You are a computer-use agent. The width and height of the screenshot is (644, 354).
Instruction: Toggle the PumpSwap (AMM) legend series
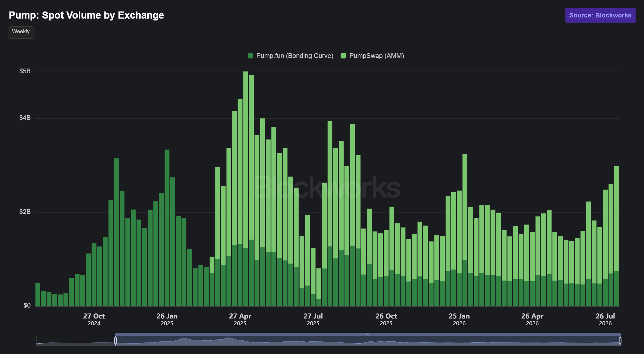[372, 56]
